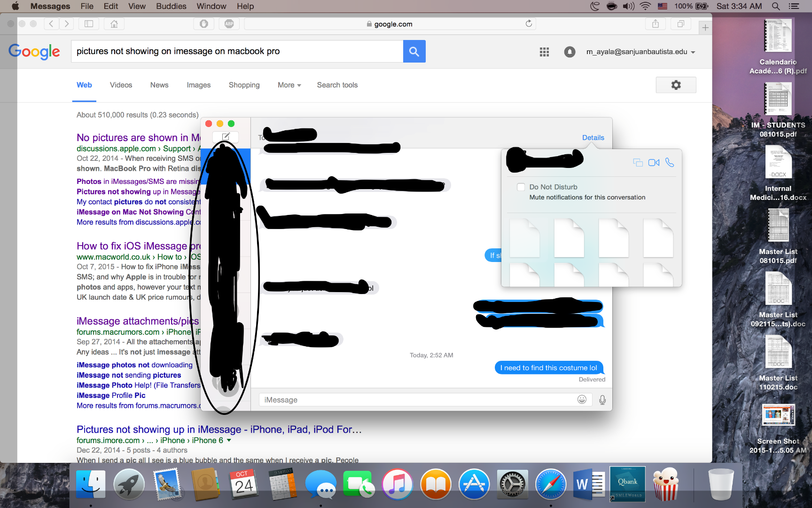The height and width of the screenshot is (508, 812).
Task: Enable Do Not Disturb for this conversation
Action: click(521, 187)
